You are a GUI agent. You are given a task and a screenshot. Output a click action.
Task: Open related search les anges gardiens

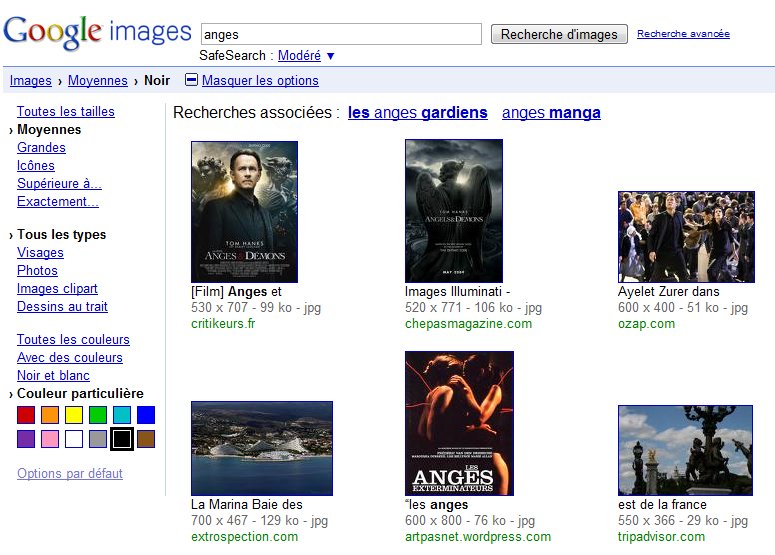pos(418,113)
